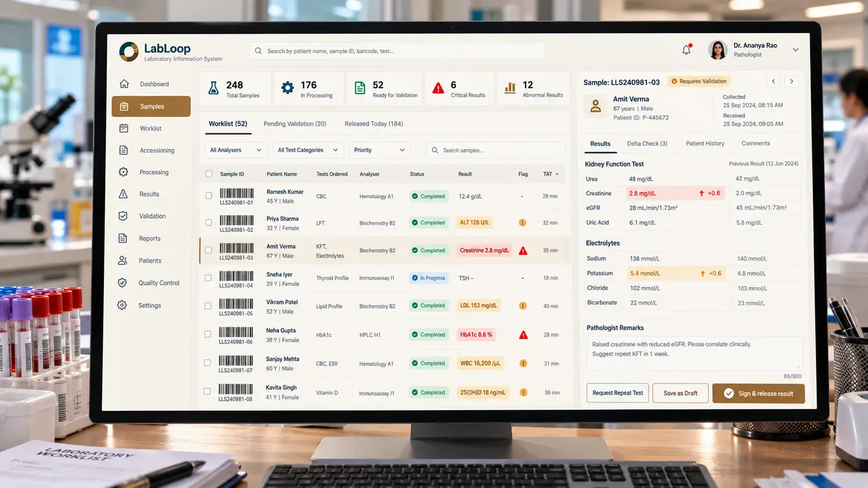Image resolution: width=868 pixels, height=488 pixels.
Task: Open the notifications bell
Action: tap(686, 50)
